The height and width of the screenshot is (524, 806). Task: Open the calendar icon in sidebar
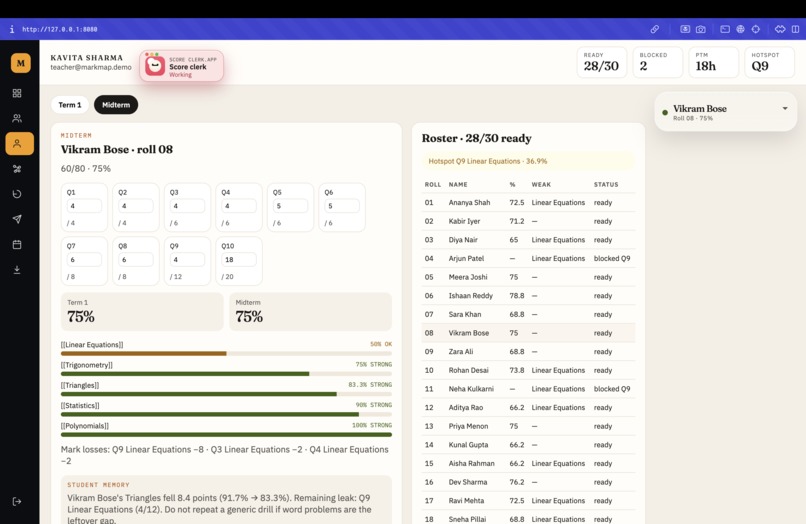[x=17, y=244]
